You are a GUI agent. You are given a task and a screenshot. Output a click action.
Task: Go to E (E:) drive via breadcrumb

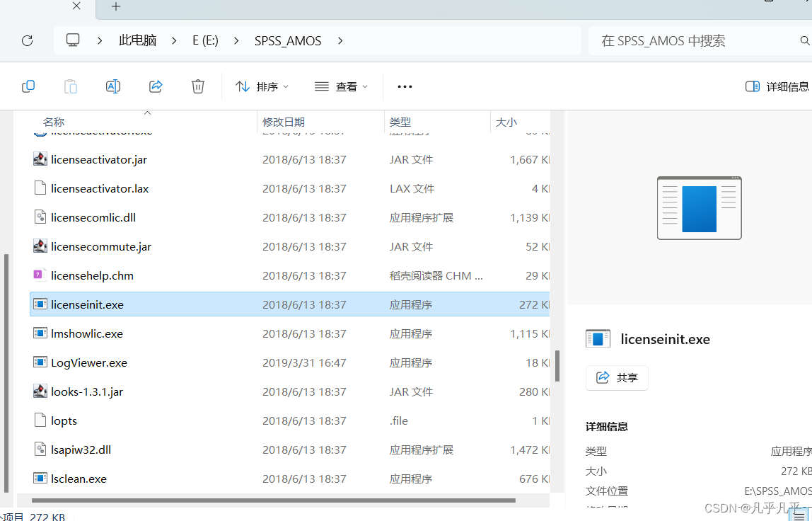[x=205, y=40]
